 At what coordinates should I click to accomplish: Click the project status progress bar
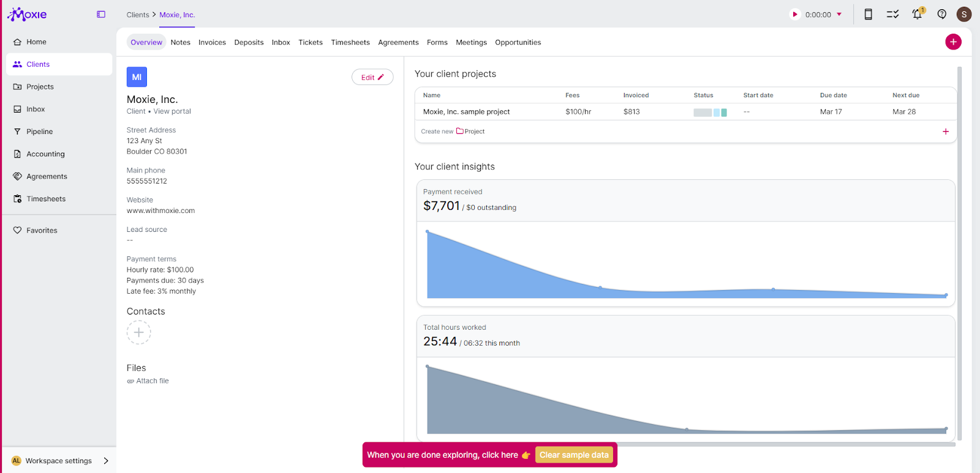pyautogui.click(x=710, y=113)
